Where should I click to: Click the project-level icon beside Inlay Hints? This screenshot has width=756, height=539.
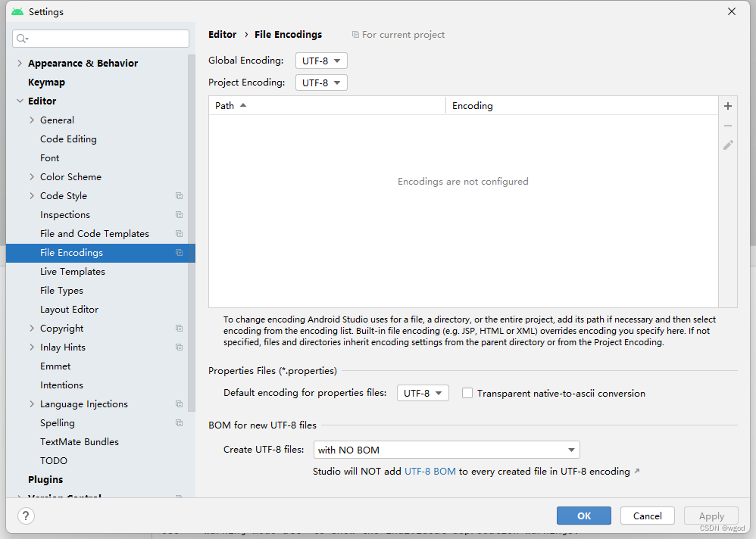tap(179, 347)
